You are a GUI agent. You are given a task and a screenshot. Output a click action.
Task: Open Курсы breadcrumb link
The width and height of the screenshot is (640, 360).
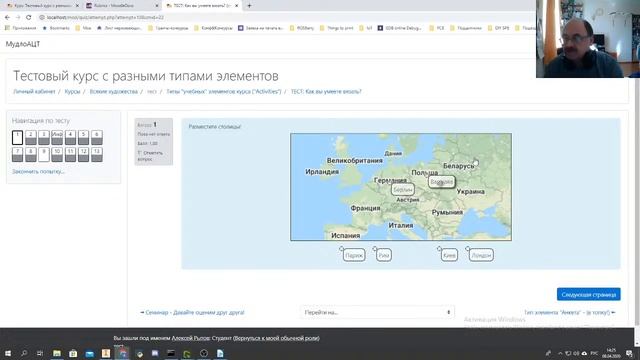pyautogui.click(x=72, y=91)
